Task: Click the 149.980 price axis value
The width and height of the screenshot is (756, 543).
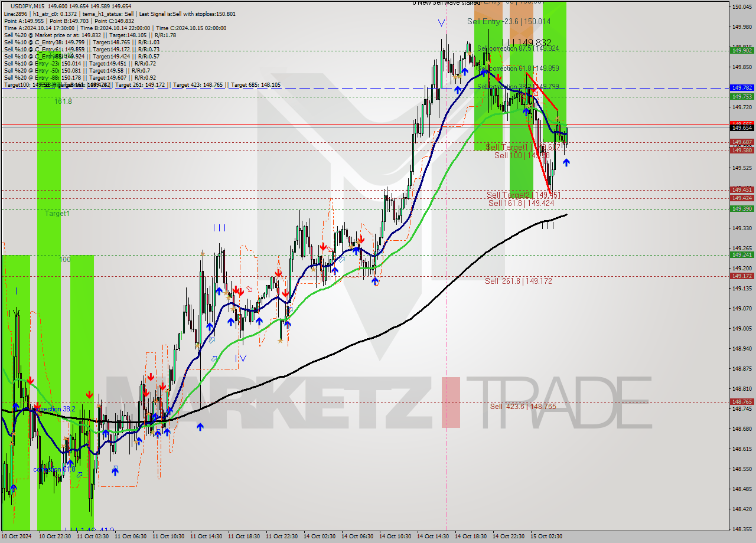Action: pos(742,27)
